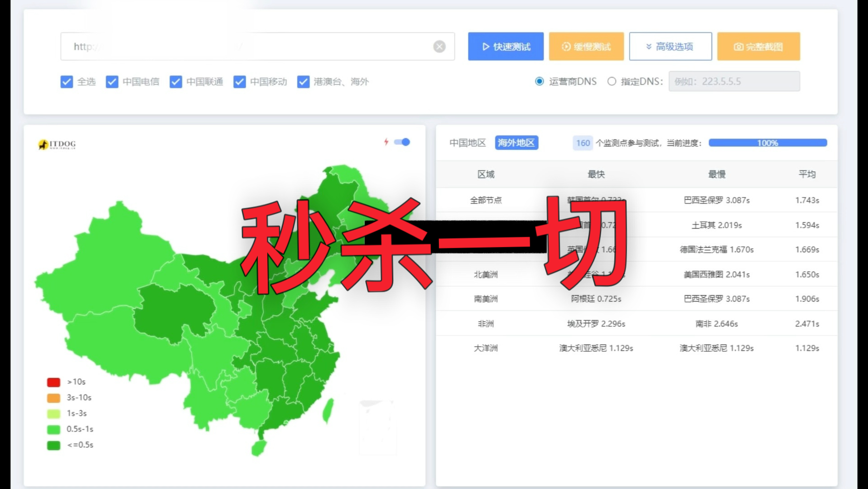Start the 快速测试 quick test
Image resolution: width=868 pixels, height=489 pixels.
(506, 46)
